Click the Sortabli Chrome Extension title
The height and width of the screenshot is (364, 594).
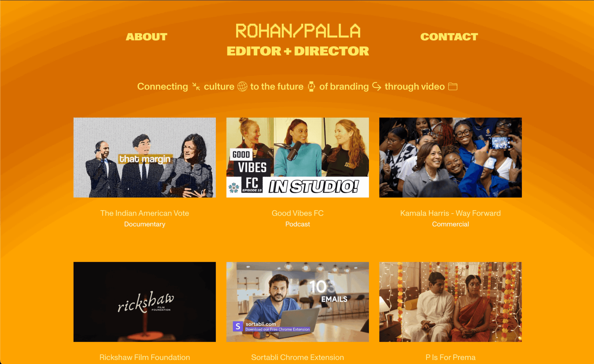(298, 357)
